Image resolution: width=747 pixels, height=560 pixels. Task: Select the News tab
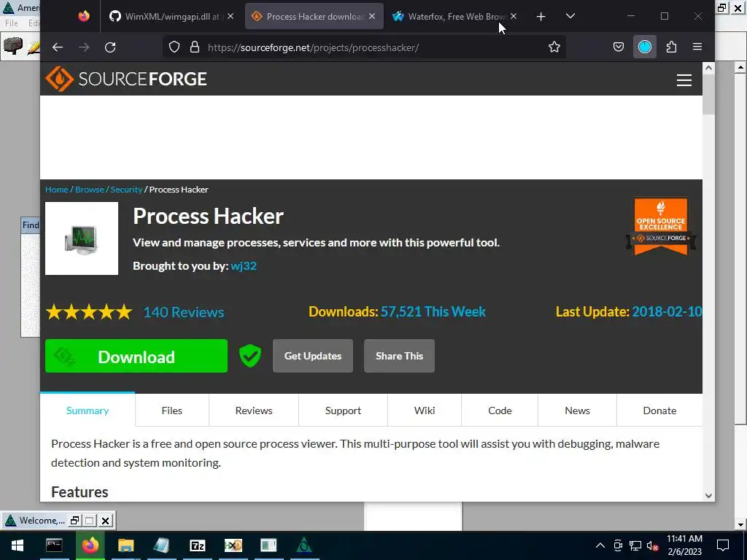[x=578, y=411]
